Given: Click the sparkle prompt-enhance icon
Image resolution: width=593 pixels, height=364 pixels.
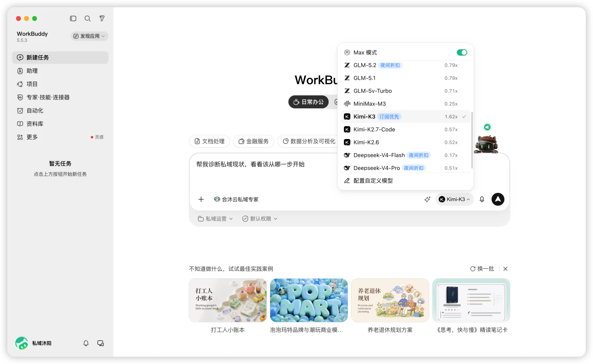Looking at the screenshot, I should (427, 199).
